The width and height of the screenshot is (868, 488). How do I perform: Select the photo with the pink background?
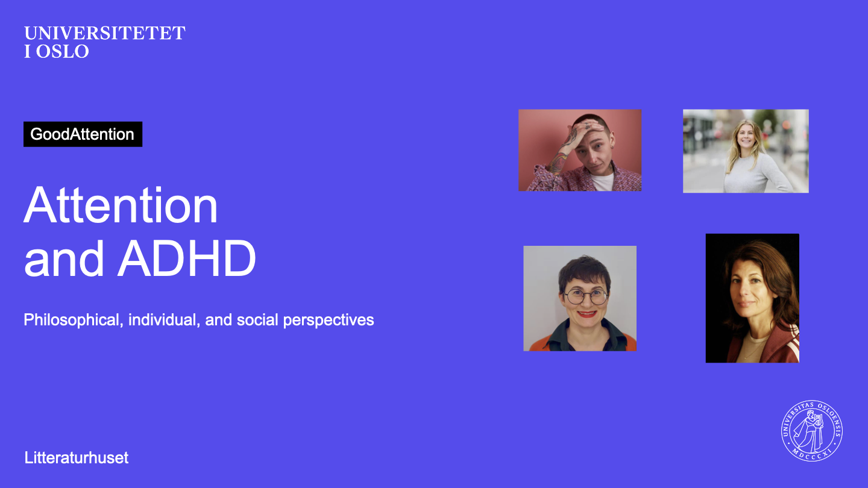tap(580, 150)
